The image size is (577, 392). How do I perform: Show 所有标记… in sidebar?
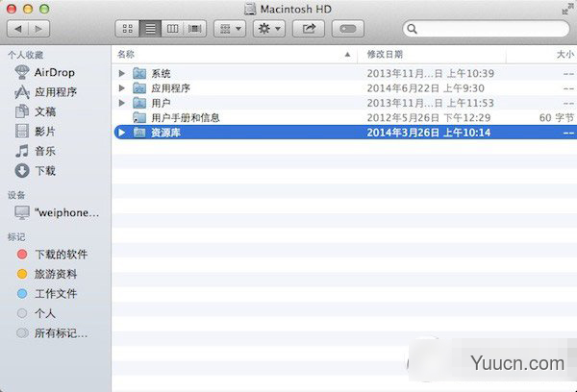click(x=52, y=333)
